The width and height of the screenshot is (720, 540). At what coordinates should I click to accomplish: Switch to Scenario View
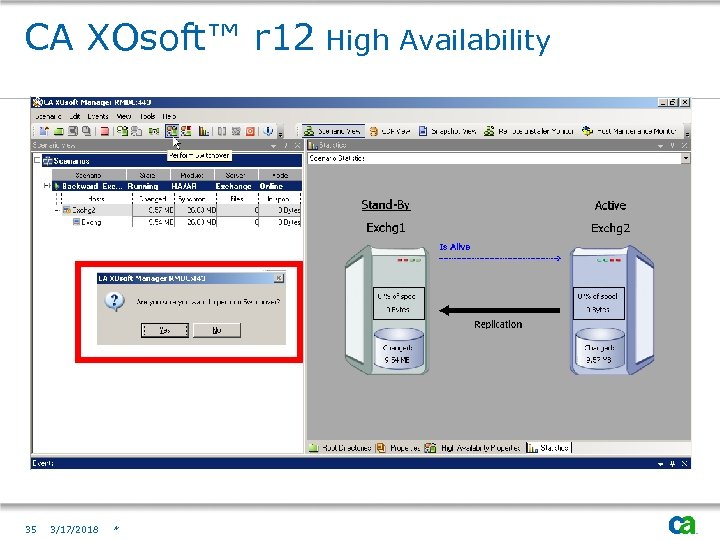pyautogui.click(x=332, y=131)
